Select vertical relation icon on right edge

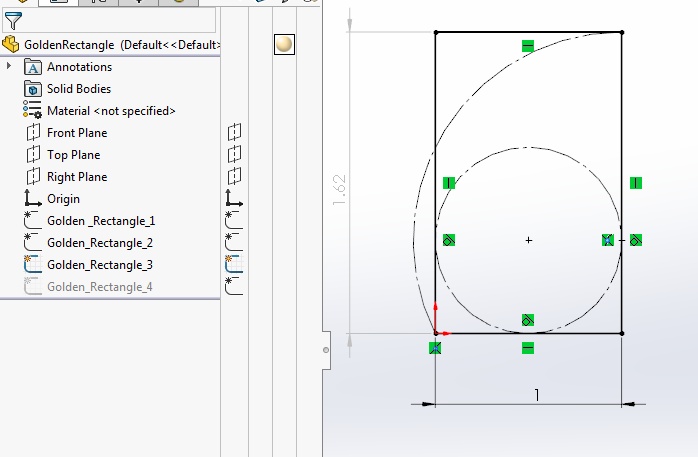click(x=636, y=183)
